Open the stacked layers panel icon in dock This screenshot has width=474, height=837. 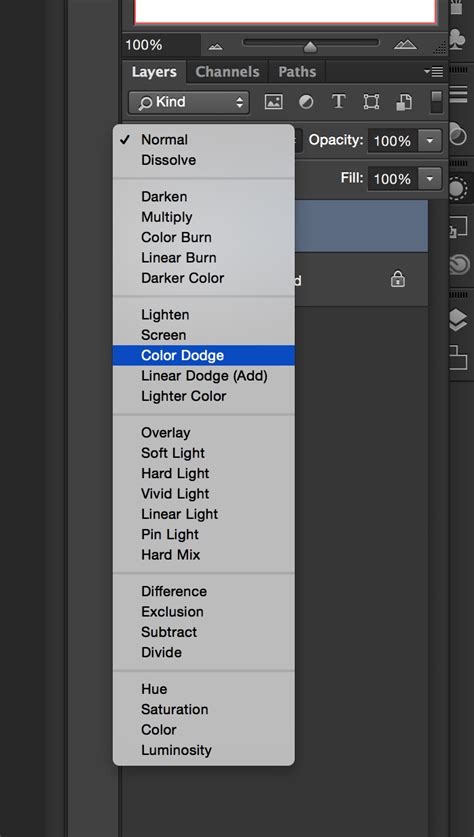(458, 320)
